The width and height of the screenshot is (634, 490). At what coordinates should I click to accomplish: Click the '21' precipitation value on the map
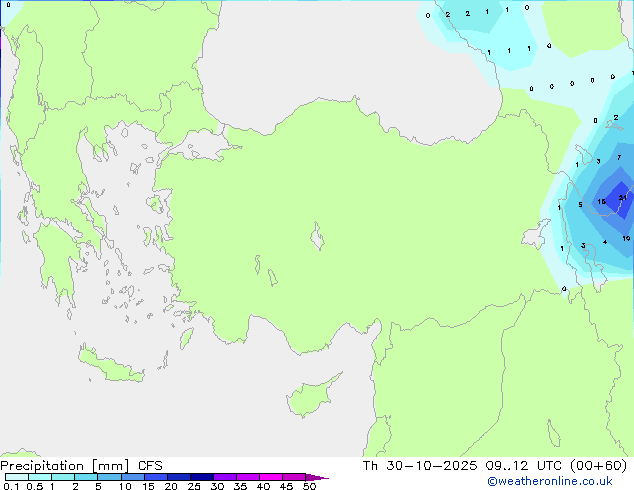[x=622, y=198]
